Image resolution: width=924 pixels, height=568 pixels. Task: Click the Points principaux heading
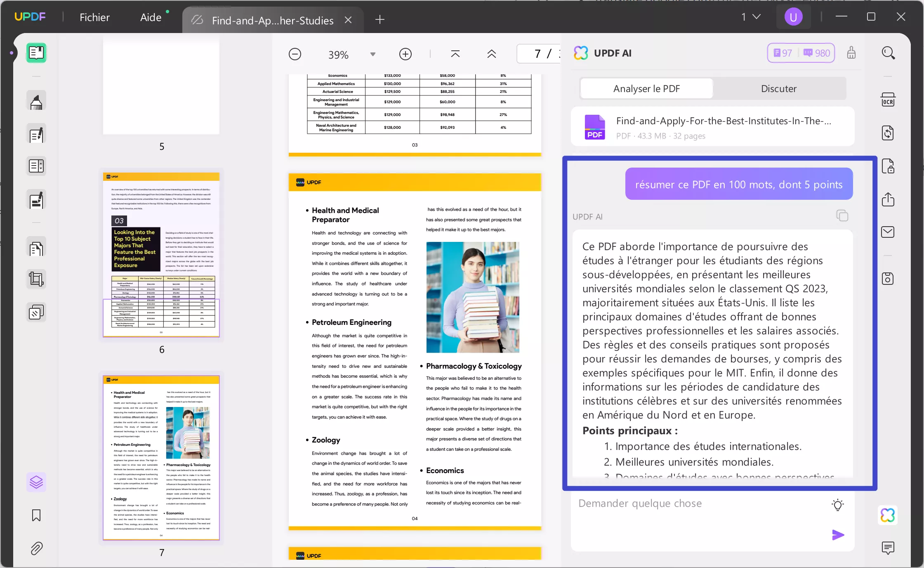630,431
